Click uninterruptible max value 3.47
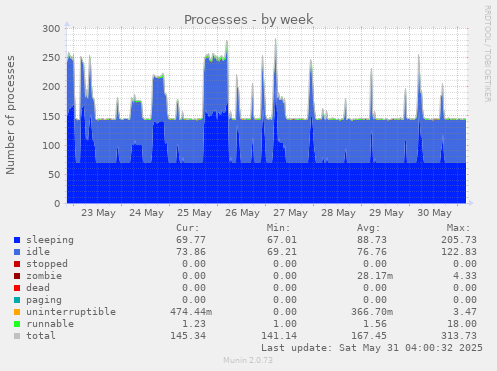497x371 pixels. [x=465, y=312]
